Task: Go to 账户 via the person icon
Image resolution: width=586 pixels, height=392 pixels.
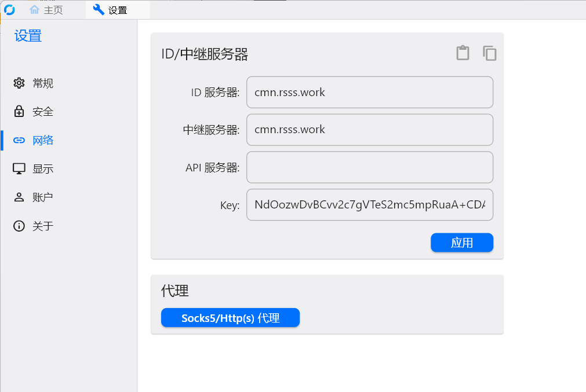Action: [x=19, y=197]
